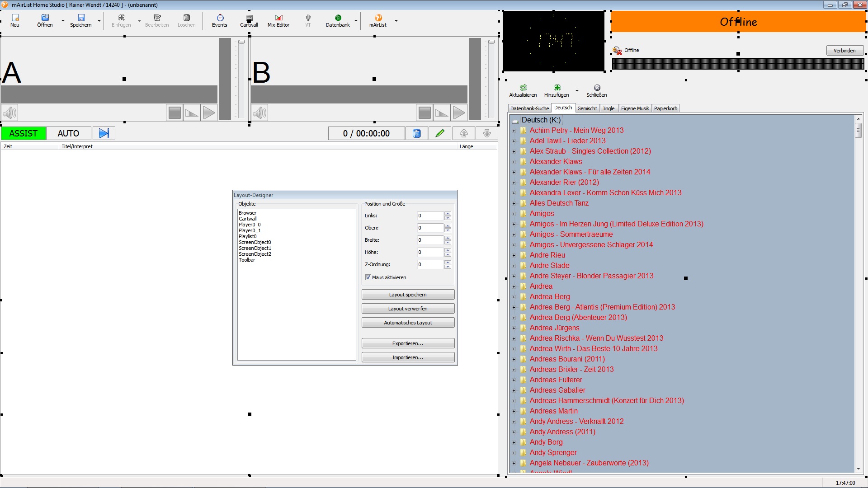Click Layout verwerfen button

[408, 309]
